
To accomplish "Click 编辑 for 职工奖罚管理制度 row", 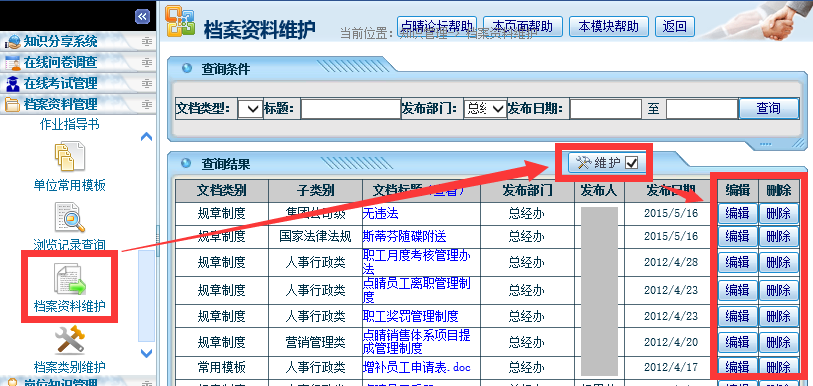I will (x=737, y=316).
